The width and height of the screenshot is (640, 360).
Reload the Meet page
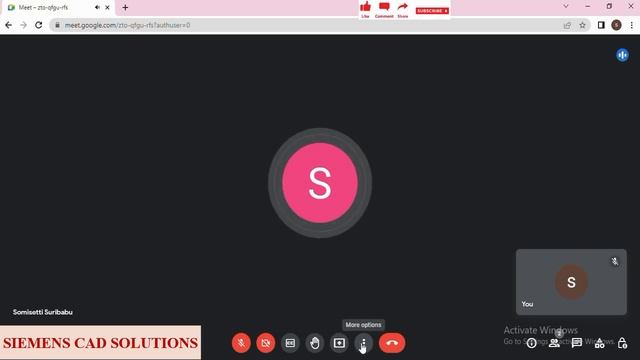[38, 25]
